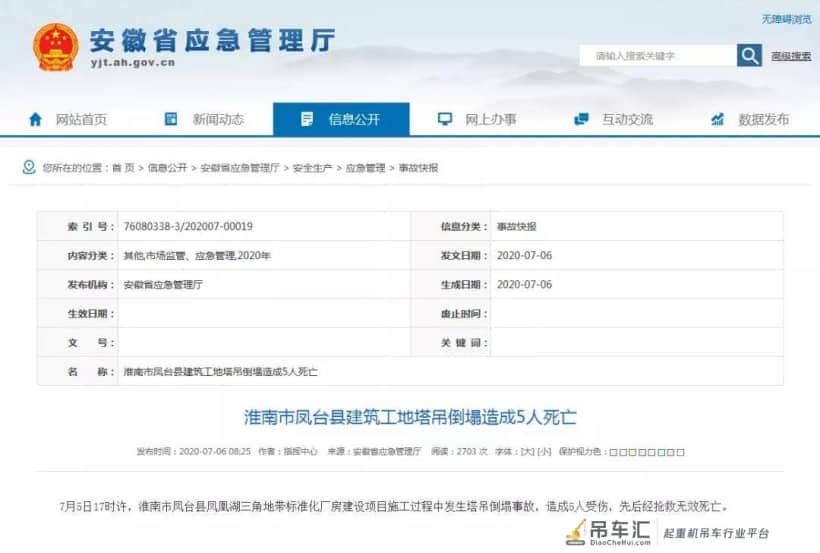
Task: Click the chart icon beside 数据发布
Action: pos(718,119)
